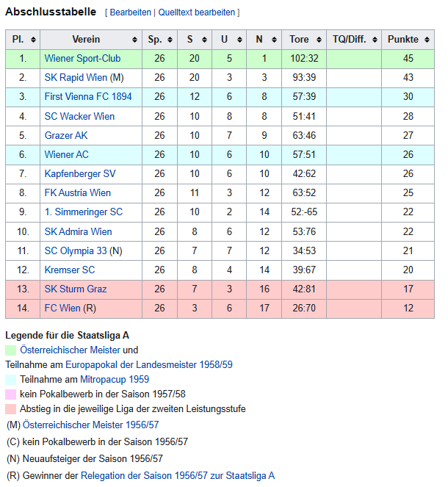Screen dimensions: 448x487
Task: Open Europapokal der Landesmeister 1958/59 link
Action: 149,365
